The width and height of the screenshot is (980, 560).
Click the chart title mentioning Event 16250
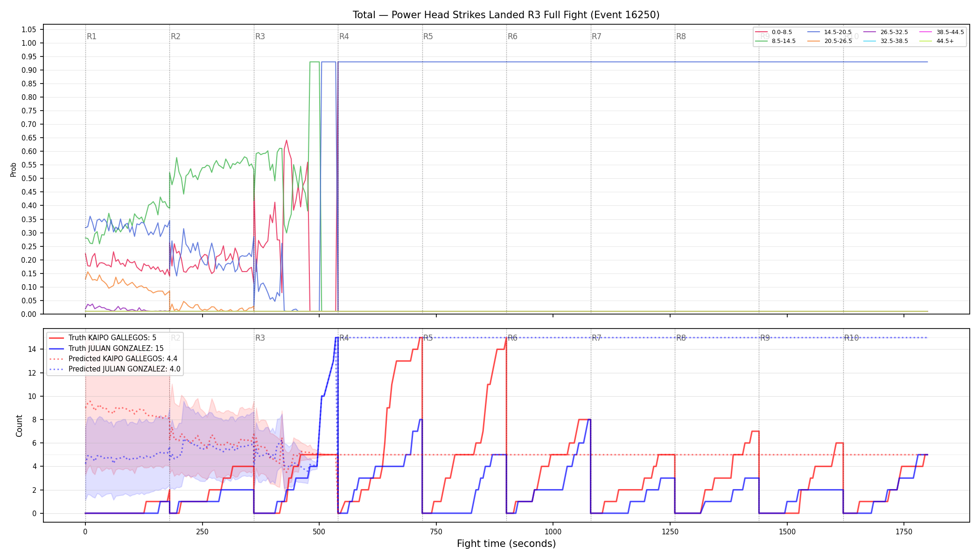pos(506,15)
